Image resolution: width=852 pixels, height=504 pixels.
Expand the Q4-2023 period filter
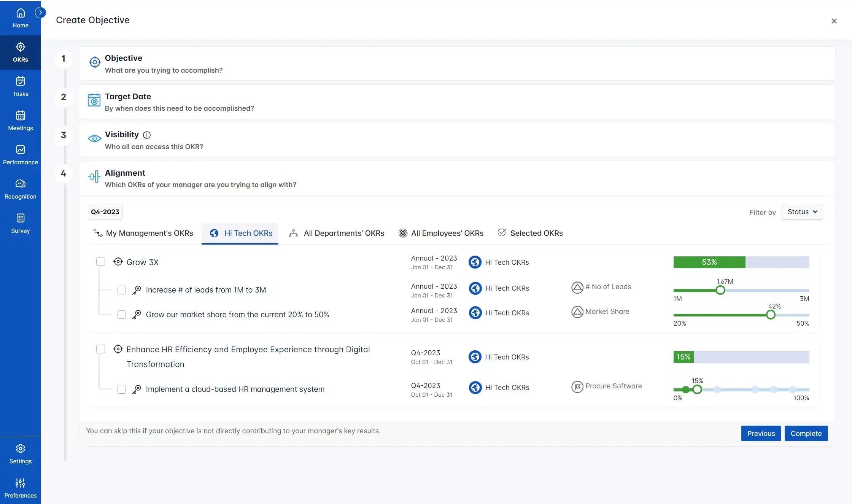click(105, 211)
